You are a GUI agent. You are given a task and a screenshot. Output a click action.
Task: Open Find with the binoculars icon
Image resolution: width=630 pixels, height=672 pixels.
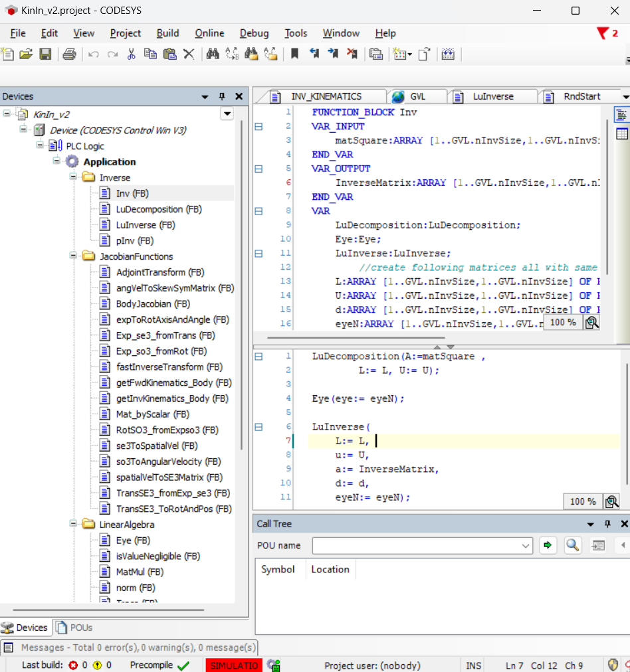pos(213,54)
